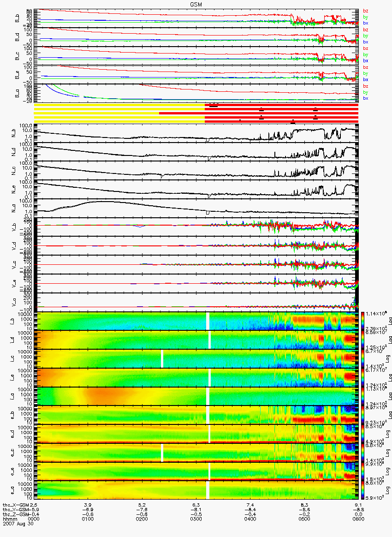This screenshot has width=392, height=537.
Task: Click the 7.4 X-GSM position value
Action: [x=250, y=505]
